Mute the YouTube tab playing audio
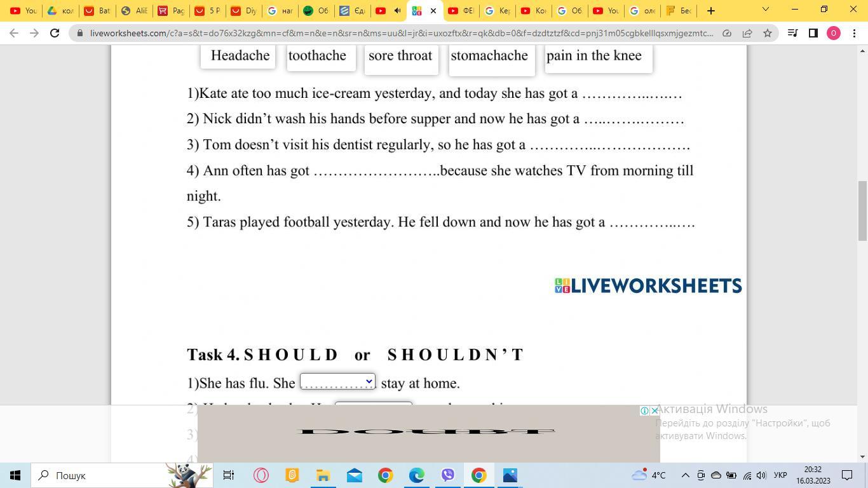 click(398, 11)
